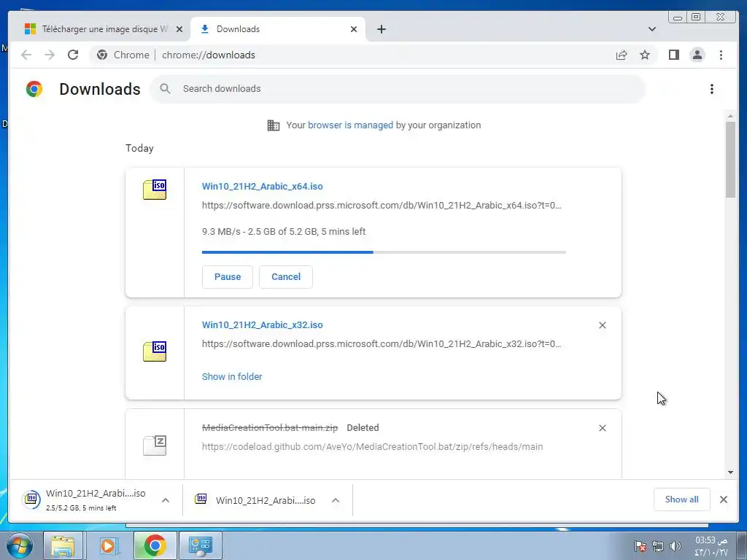
Task: Bookmark this page with the star icon
Action: pos(645,55)
